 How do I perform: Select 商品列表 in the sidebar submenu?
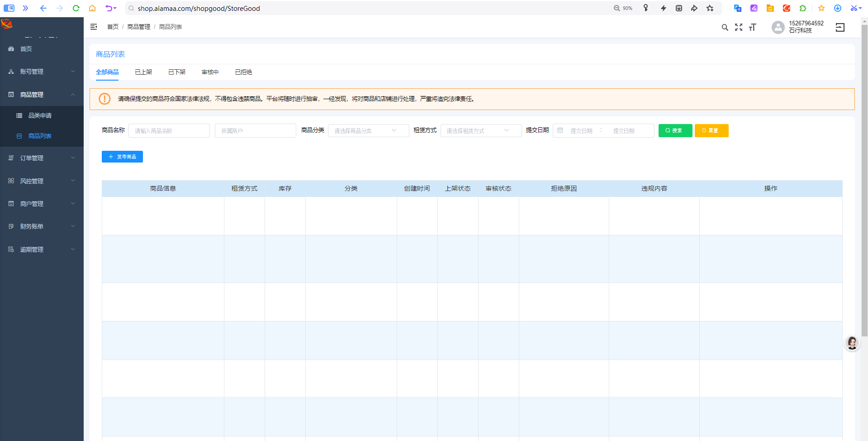(42, 136)
